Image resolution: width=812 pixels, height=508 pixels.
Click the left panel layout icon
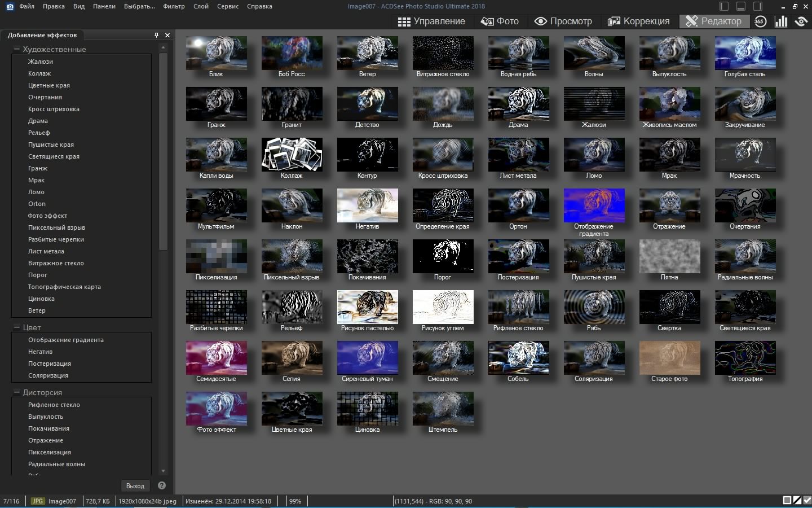point(725,6)
